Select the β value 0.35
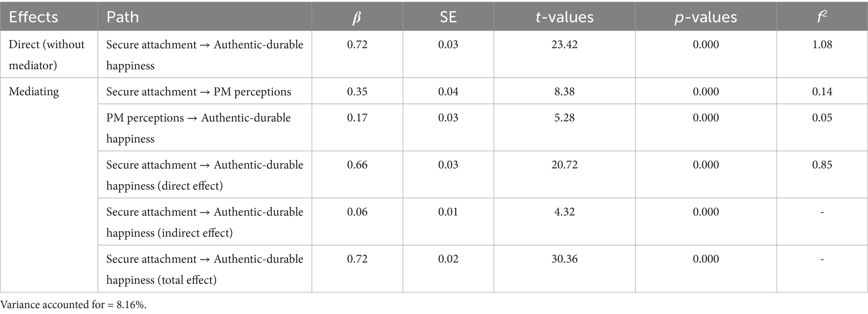Screen dimensions: 868x314 tap(357, 91)
